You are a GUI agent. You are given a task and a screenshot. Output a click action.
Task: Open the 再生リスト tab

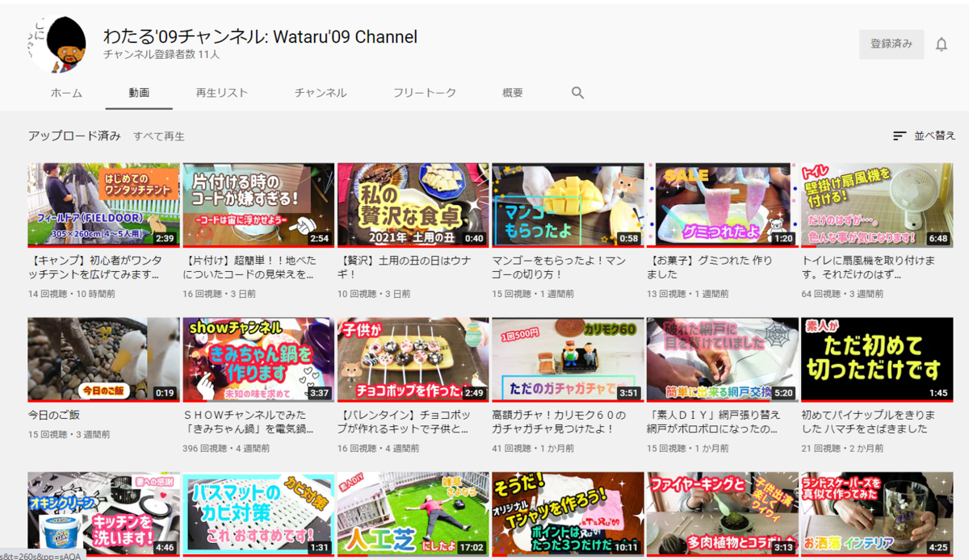click(221, 93)
